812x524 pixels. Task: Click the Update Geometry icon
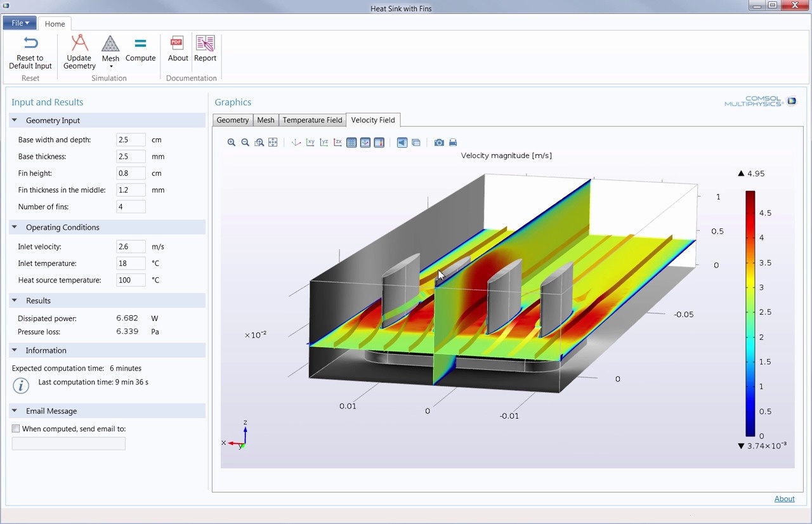79,43
